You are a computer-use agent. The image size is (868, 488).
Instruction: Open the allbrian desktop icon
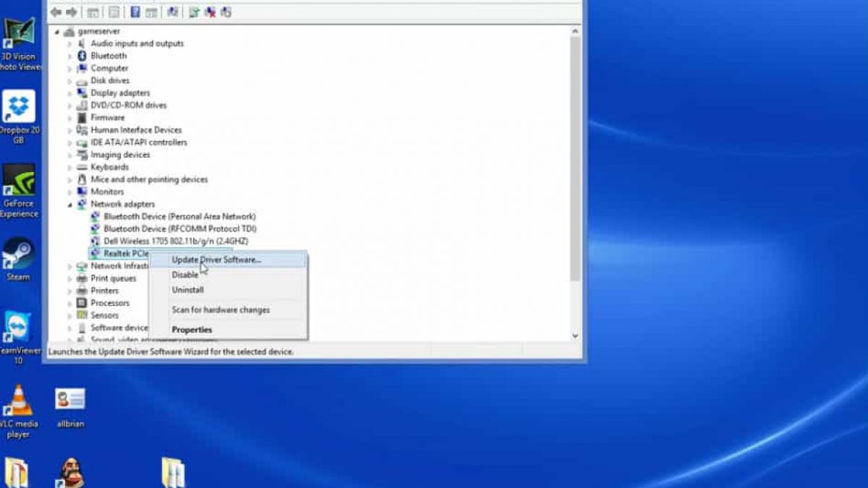tap(70, 406)
